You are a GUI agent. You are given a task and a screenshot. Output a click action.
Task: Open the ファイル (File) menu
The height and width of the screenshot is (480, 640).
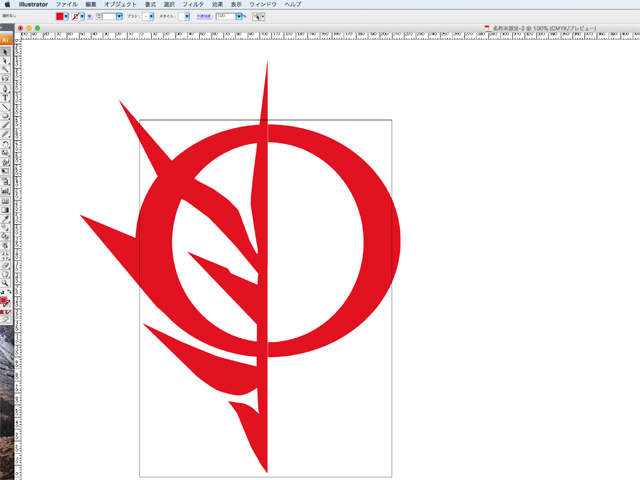click(x=67, y=4)
